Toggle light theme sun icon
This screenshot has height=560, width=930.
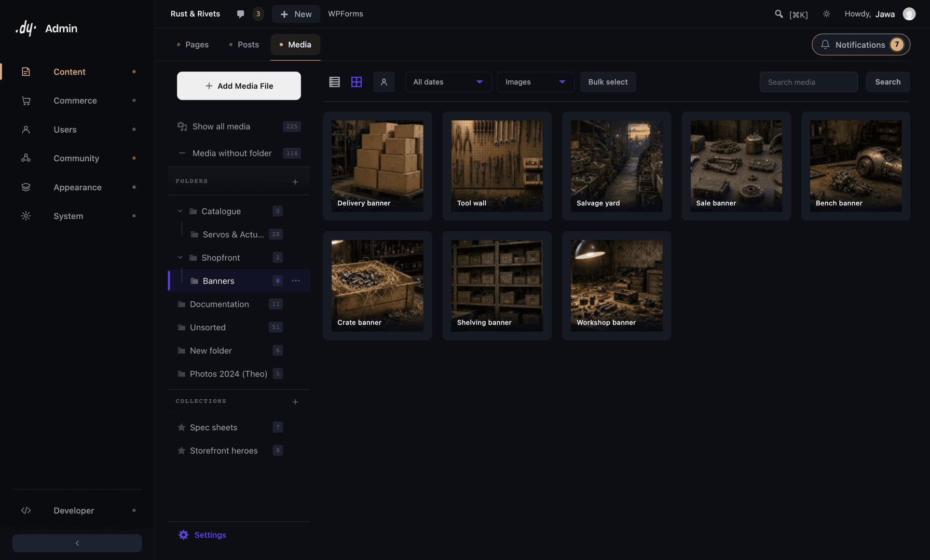827,14
